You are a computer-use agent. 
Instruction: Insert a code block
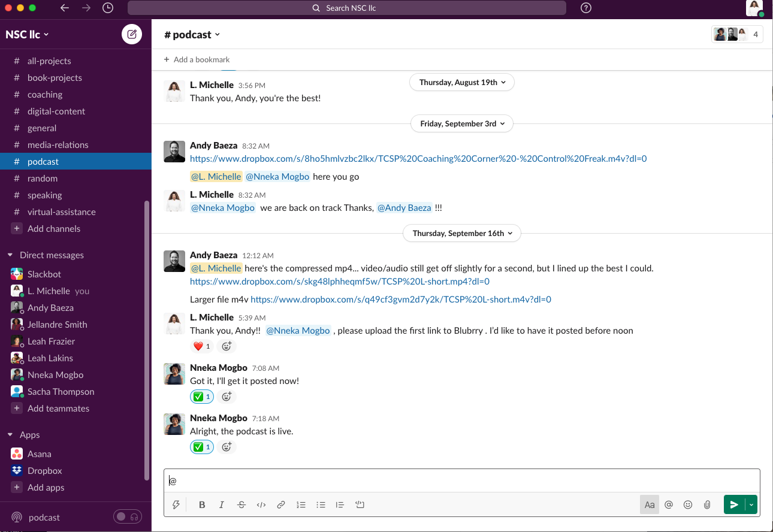pos(360,504)
